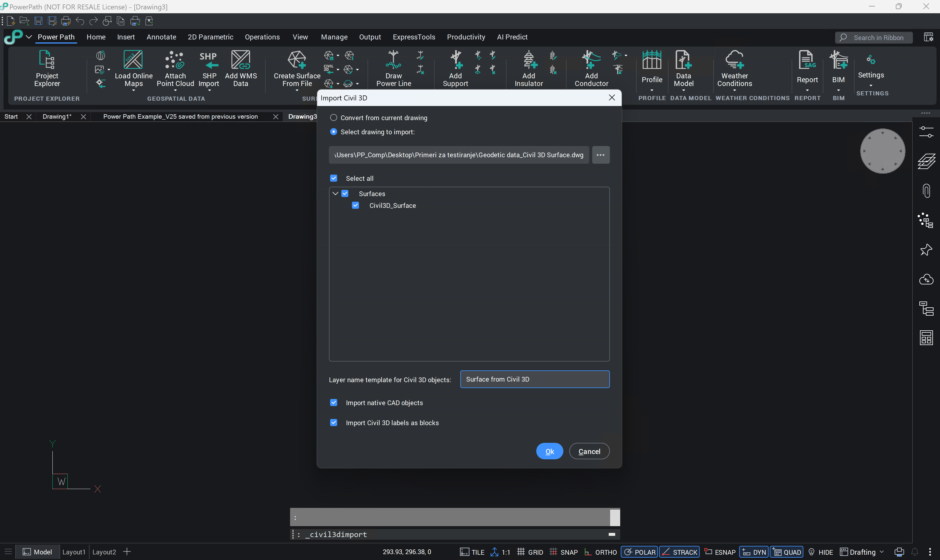The width and height of the screenshot is (940, 560).
Task: Click the layer name template input field
Action: click(535, 379)
